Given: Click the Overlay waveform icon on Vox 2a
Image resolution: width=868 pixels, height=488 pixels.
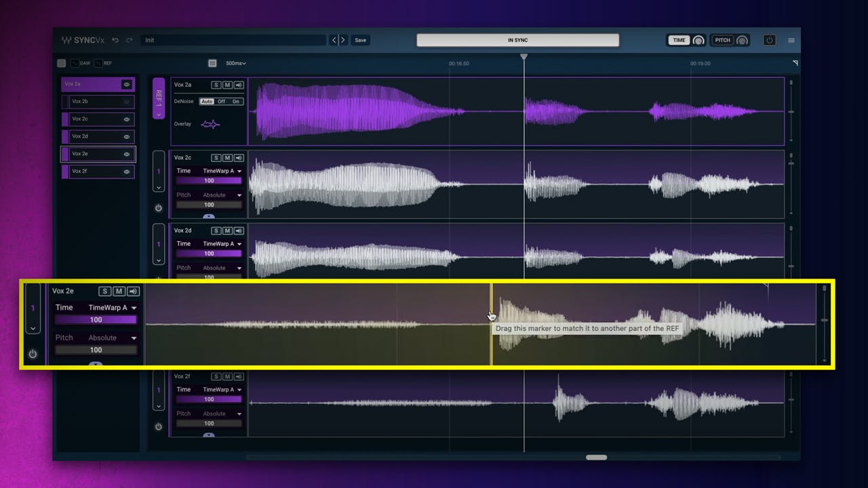Looking at the screenshot, I should pyautogui.click(x=211, y=124).
